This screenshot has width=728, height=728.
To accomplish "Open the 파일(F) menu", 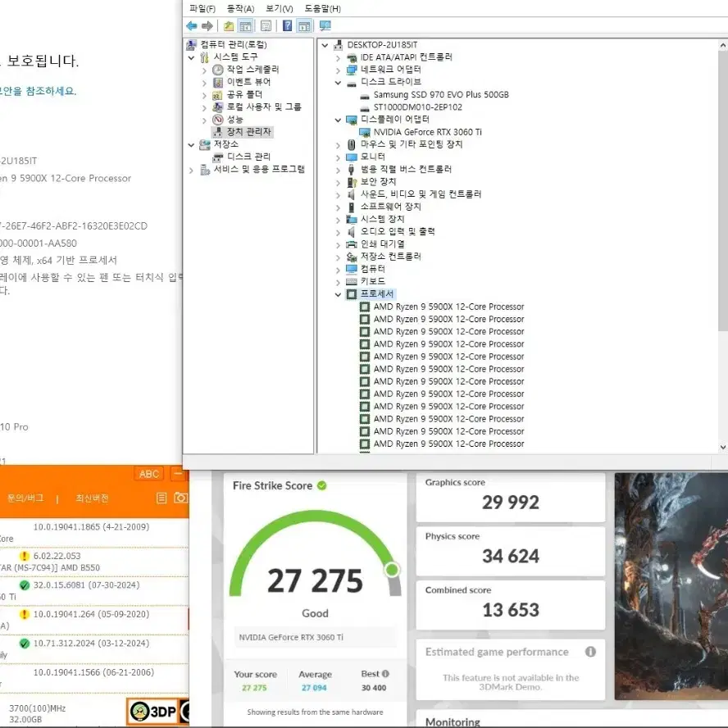I will [202, 8].
